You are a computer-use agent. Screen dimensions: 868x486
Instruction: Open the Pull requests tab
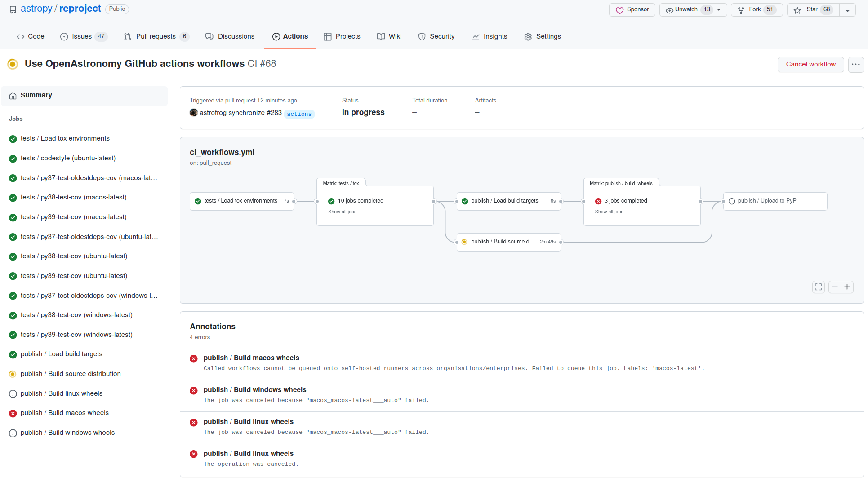coord(156,36)
